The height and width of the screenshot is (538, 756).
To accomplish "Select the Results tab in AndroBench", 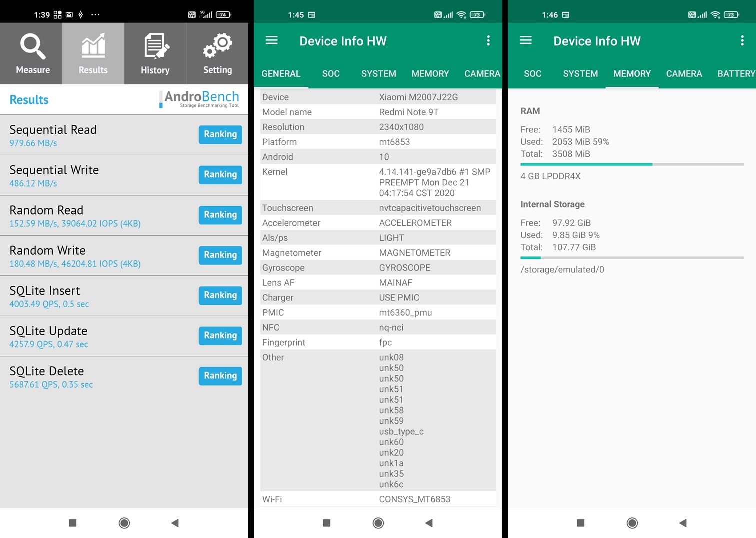I will pyautogui.click(x=93, y=53).
